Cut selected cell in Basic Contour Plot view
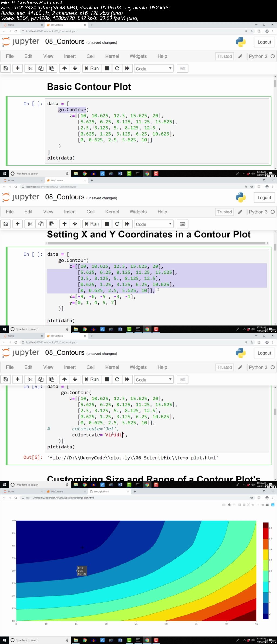Viewport: 277px width, 644px height. pyautogui.click(x=30, y=68)
